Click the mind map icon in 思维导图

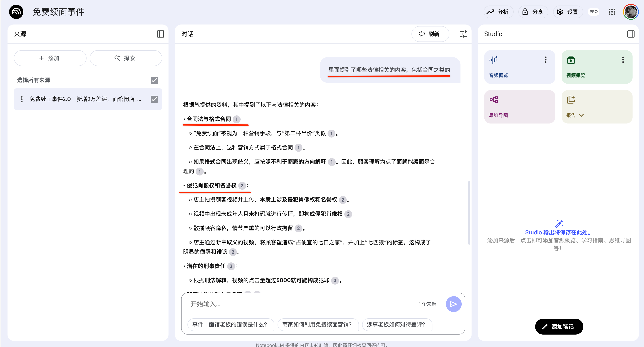coord(493,100)
